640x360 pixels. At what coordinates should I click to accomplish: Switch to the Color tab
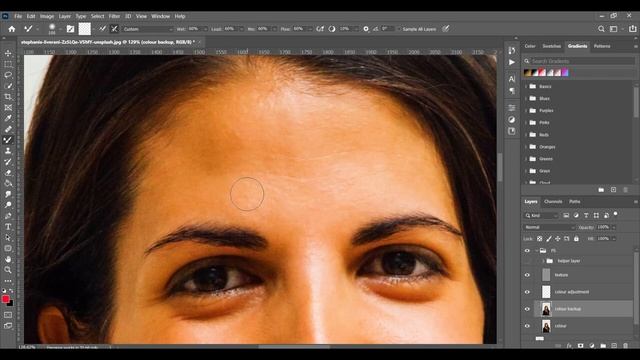click(x=530, y=46)
